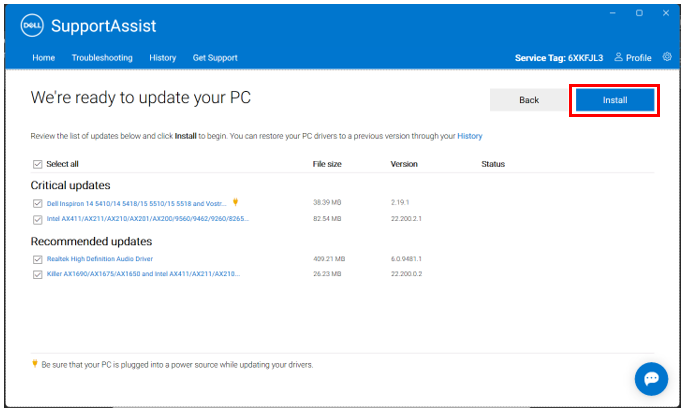Click the Service Tag 6XKFJL3 text
The width and height of the screenshot is (683, 411).
[559, 58]
